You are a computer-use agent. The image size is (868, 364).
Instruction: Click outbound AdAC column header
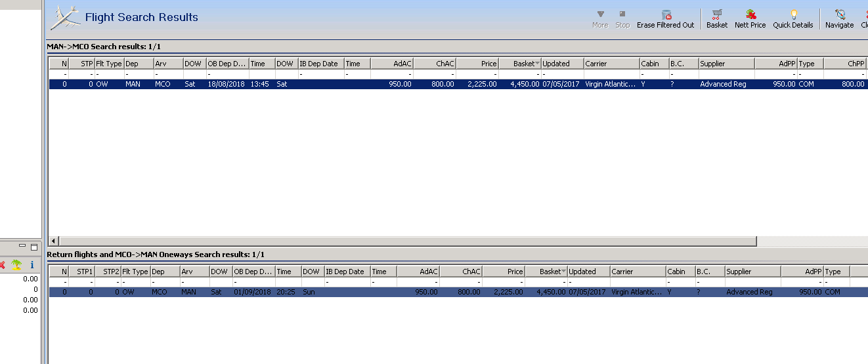pos(391,64)
